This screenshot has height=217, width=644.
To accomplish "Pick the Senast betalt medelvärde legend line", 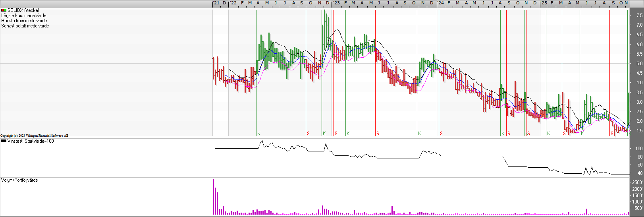I will coord(25,26).
